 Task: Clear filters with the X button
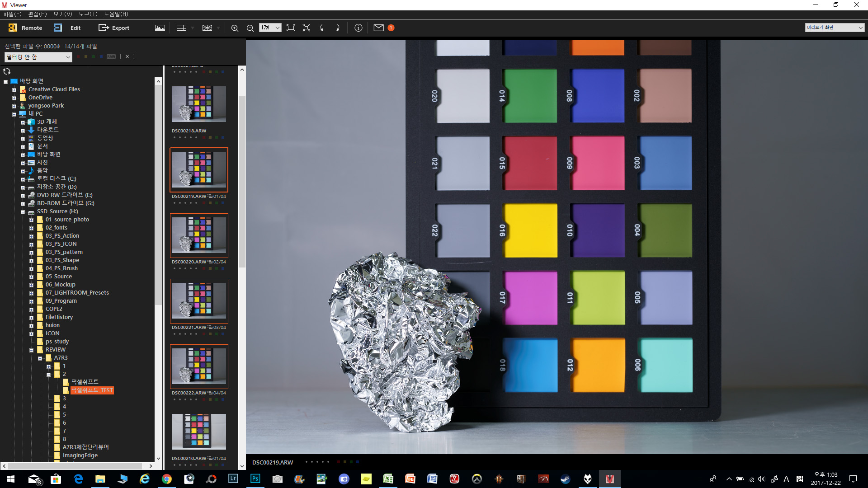(x=127, y=56)
